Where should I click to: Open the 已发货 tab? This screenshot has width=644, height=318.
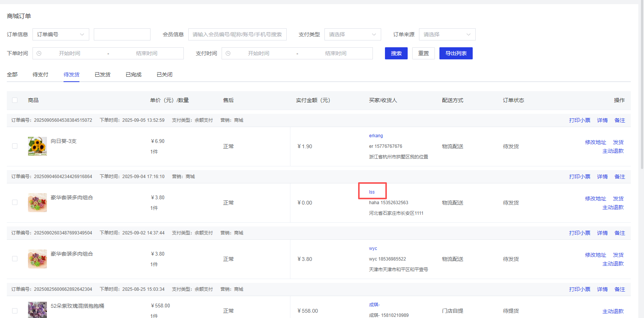pos(102,74)
